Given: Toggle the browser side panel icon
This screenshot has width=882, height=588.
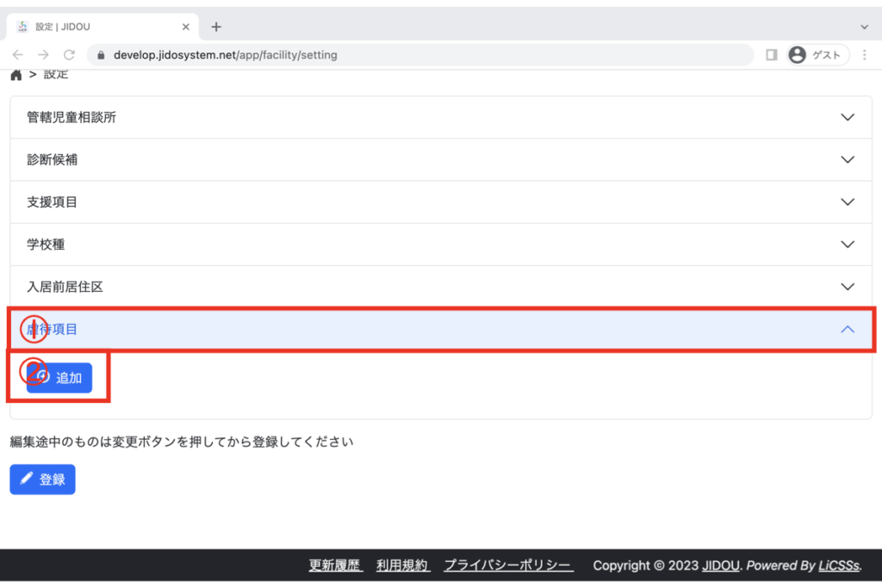Looking at the screenshot, I should pos(771,54).
